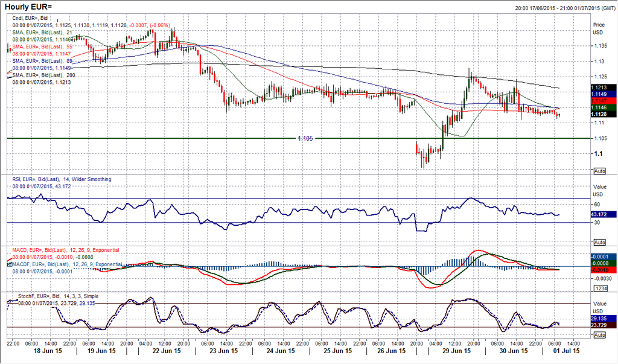Select the 'SMA, EUR=, Bid(Last), 21' legend entry
The height and width of the screenshot is (364, 618).
click(x=42, y=33)
